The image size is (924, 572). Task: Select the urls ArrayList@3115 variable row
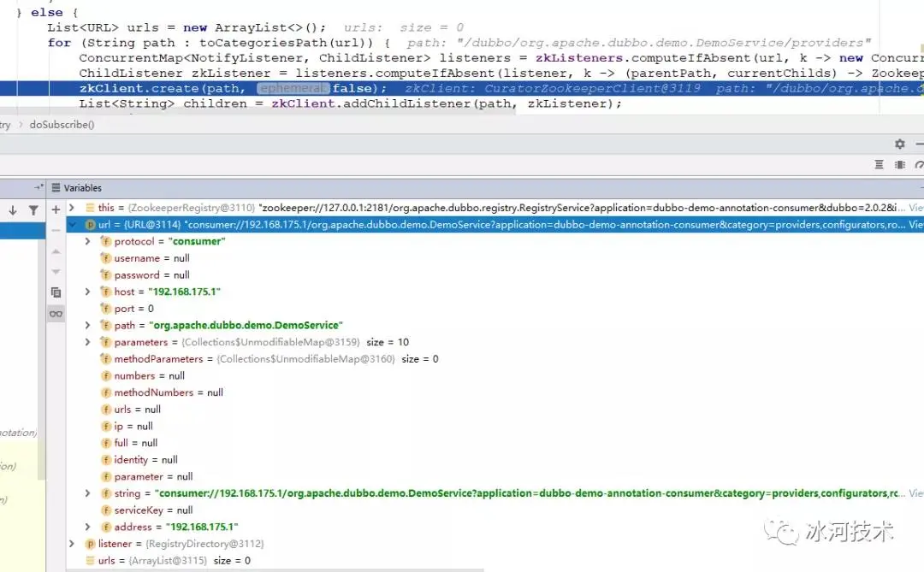click(x=495, y=560)
